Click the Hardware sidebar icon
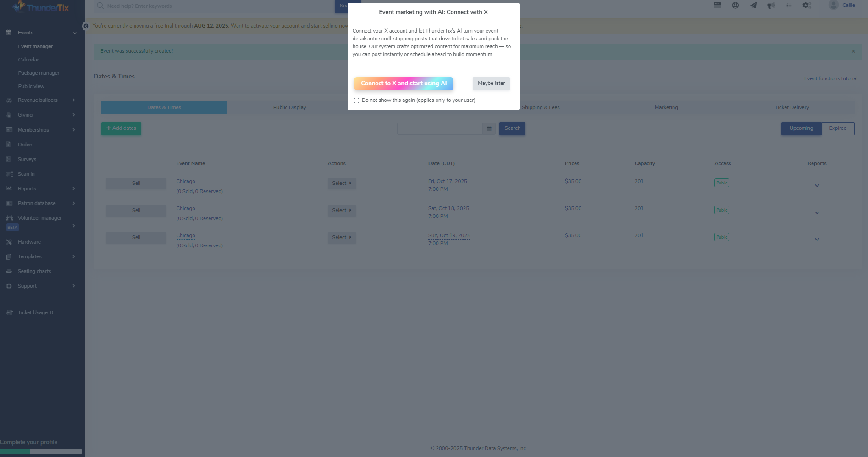Image resolution: width=868 pixels, height=457 pixels. coord(9,242)
